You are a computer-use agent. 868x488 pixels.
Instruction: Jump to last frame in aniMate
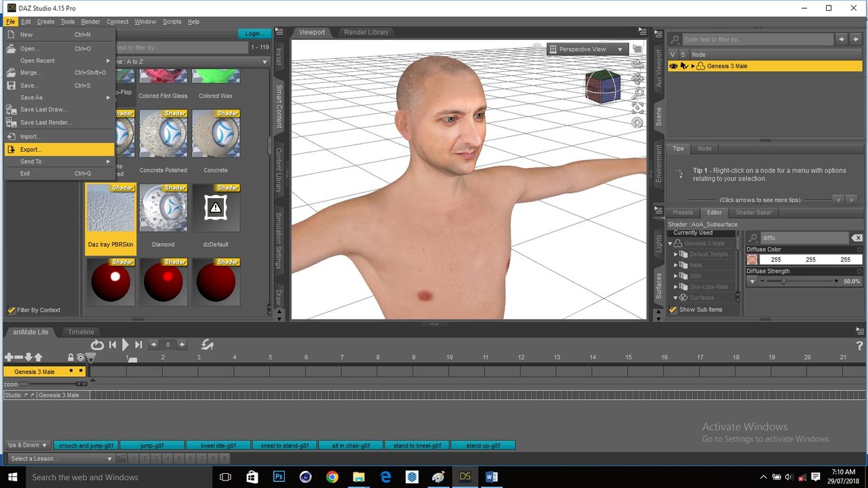[x=138, y=345]
